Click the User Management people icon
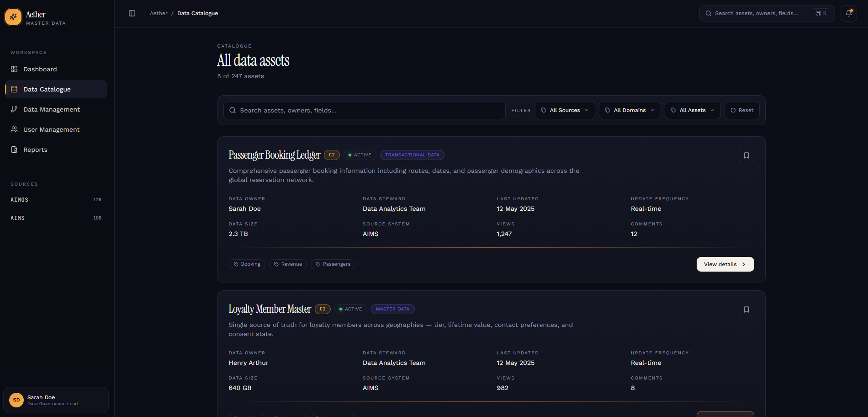The width and height of the screenshot is (868, 417). (14, 129)
